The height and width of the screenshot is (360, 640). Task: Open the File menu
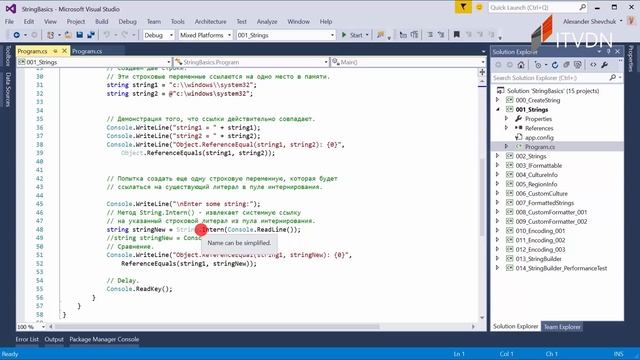(x=9, y=21)
